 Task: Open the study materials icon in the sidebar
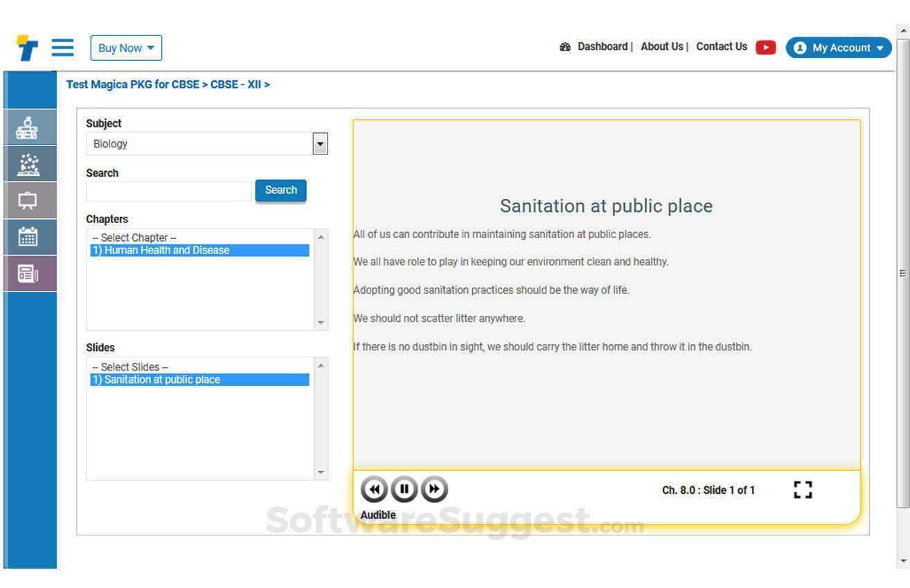pos(29,163)
